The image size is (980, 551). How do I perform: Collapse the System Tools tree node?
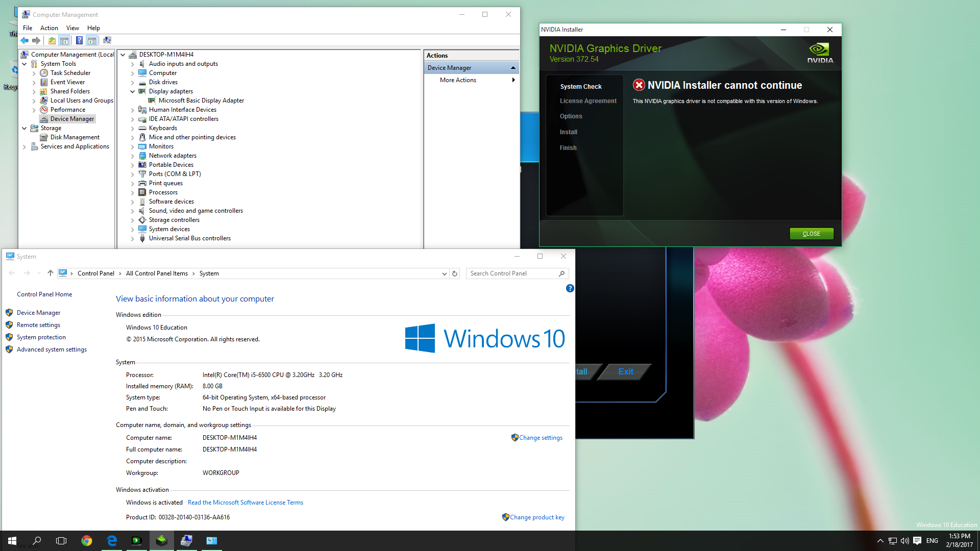click(x=24, y=64)
